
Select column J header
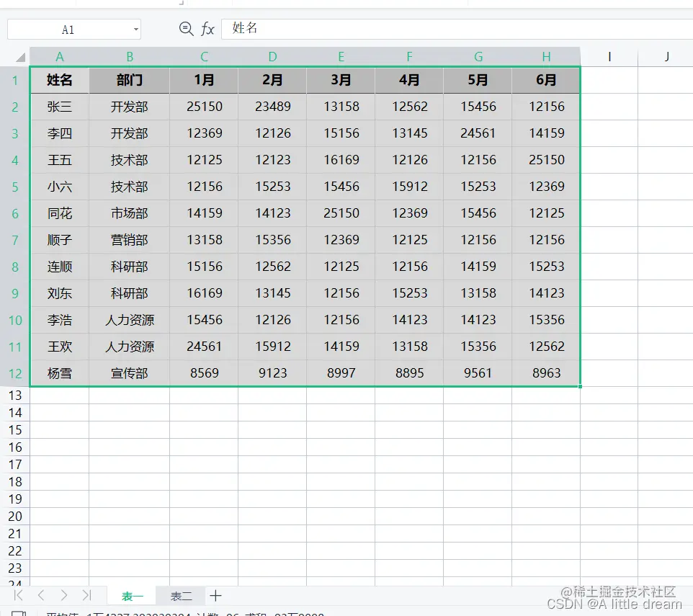(x=666, y=57)
